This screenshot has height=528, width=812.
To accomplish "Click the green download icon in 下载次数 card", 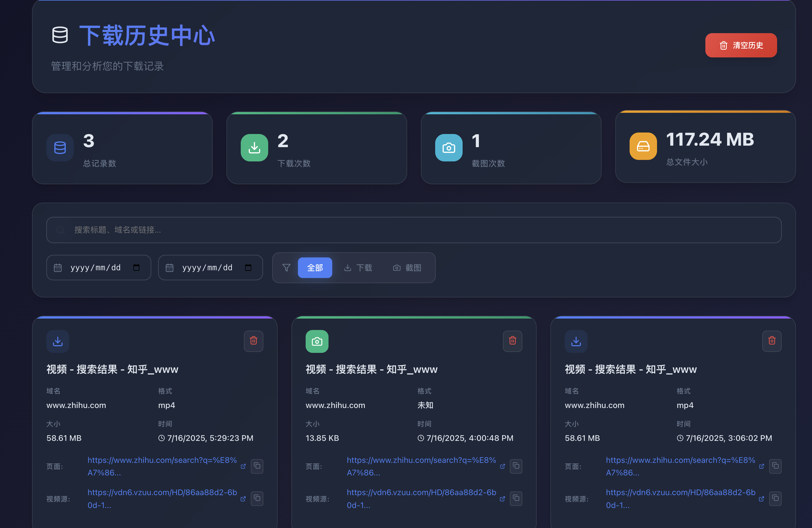I will 254,148.
